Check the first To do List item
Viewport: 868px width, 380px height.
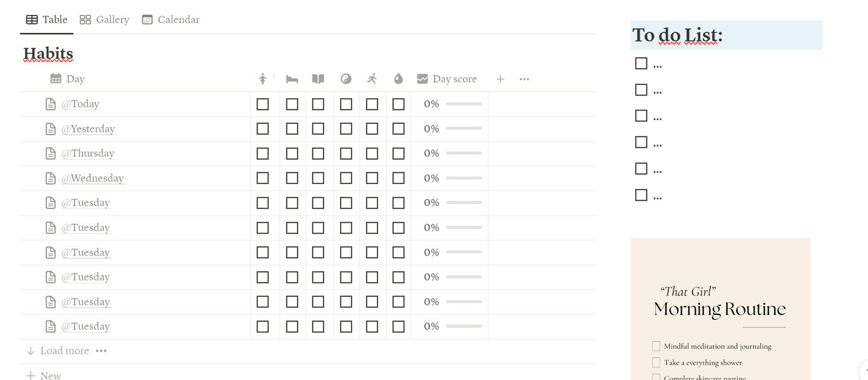pos(641,64)
